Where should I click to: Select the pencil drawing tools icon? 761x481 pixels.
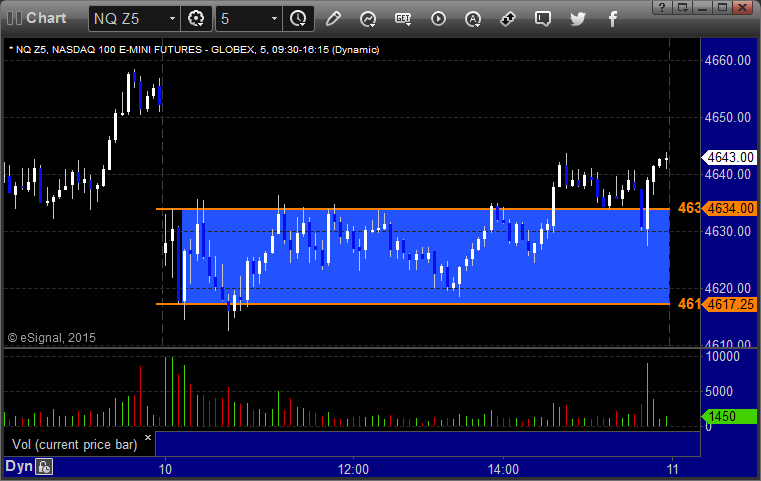(333, 19)
